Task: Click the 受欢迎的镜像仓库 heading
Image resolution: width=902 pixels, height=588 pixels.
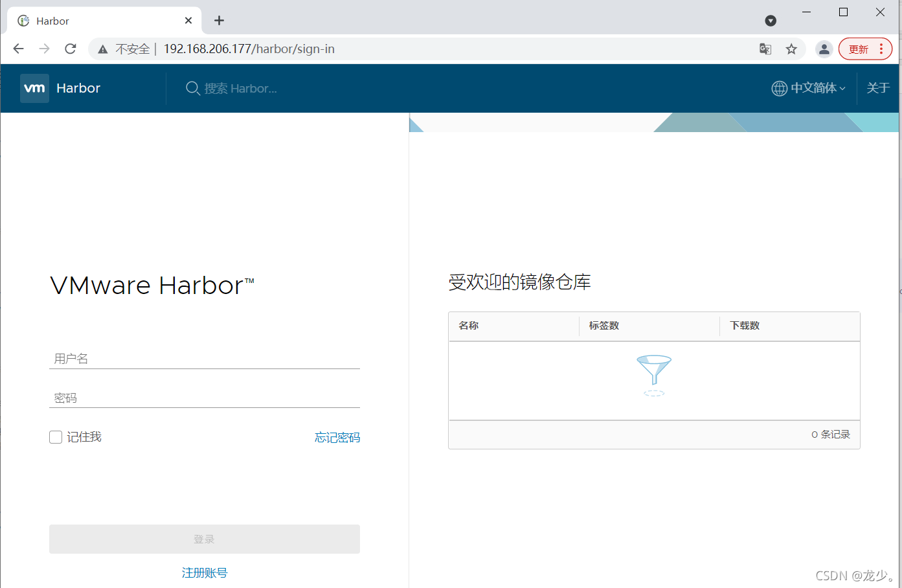Action: pyautogui.click(x=519, y=282)
